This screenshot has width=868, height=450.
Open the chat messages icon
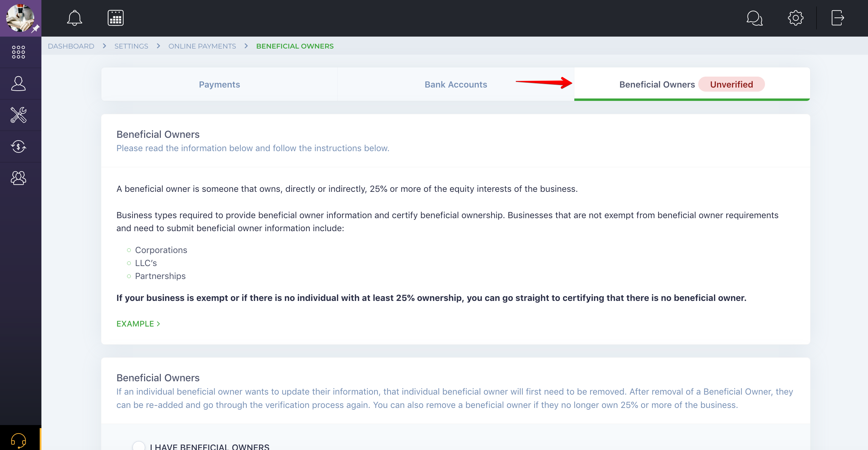pos(754,18)
